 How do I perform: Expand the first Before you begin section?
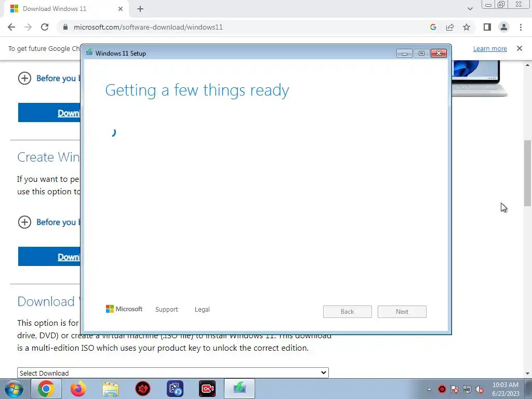pyautogui.click(x=24, y=78)
